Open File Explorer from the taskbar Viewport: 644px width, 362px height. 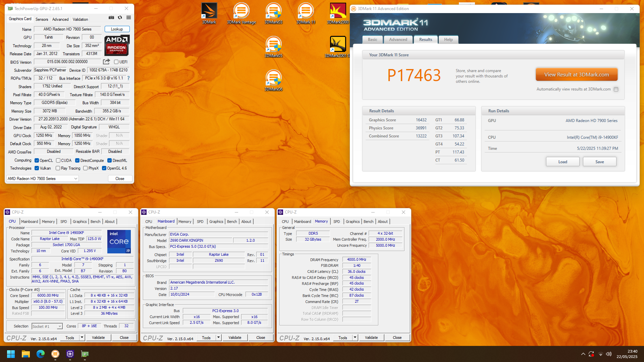[x=26, y=354]
